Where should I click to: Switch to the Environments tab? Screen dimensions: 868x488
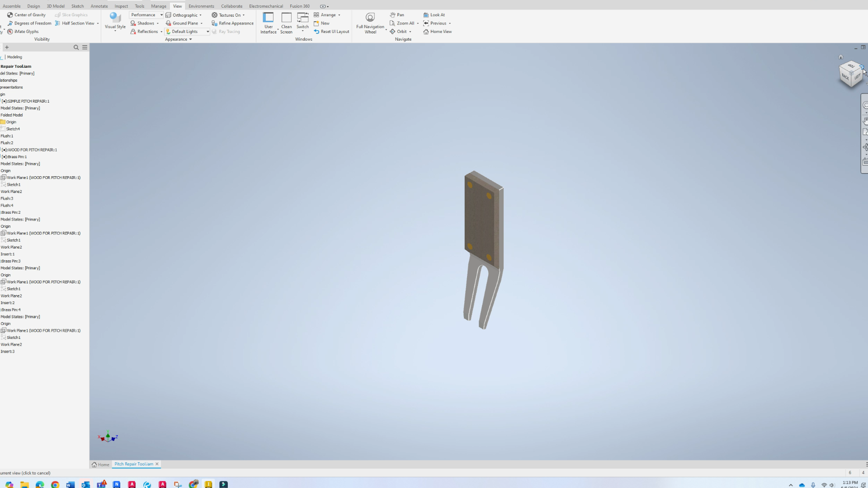(201, 6)
